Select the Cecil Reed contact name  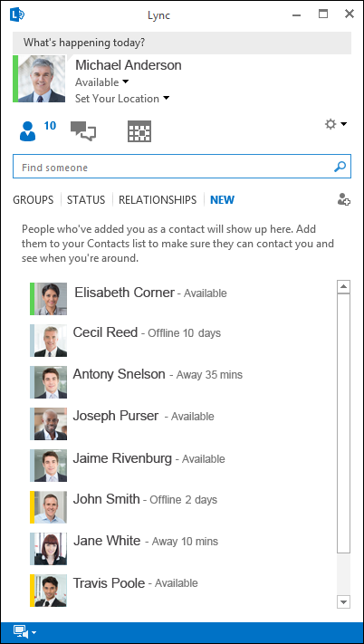tap(105, 332)
